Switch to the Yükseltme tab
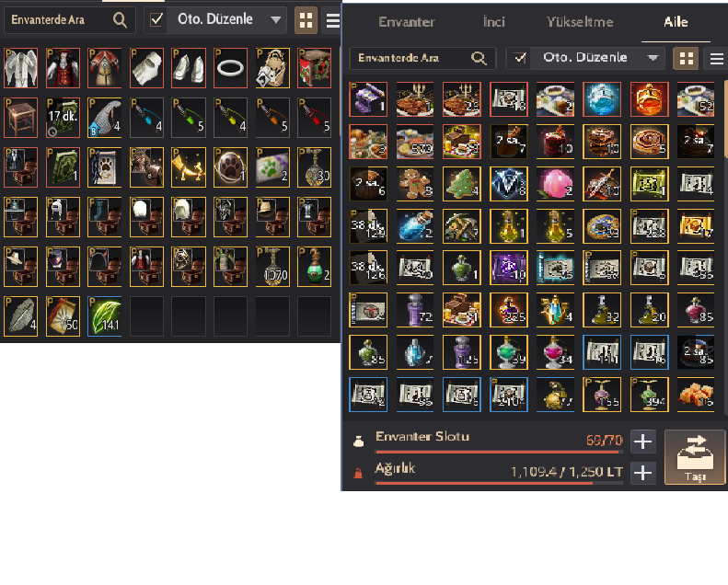 (580, 22)
